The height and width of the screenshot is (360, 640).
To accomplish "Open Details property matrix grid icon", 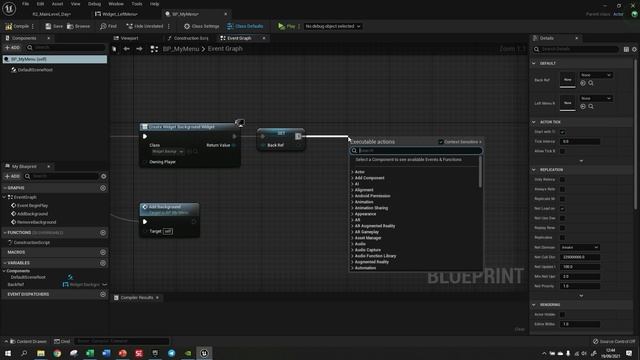I will click(x=626, y=49).
